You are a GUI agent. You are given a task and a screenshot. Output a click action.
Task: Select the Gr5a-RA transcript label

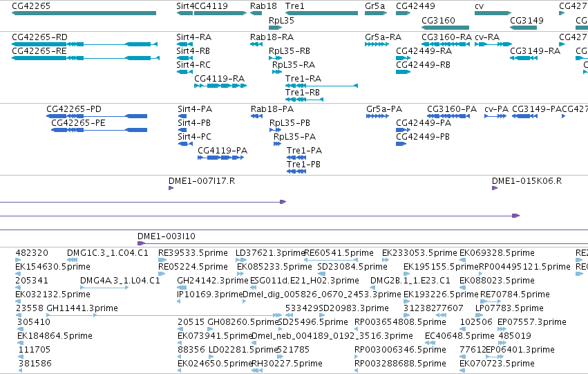click(x=383, y=37)
